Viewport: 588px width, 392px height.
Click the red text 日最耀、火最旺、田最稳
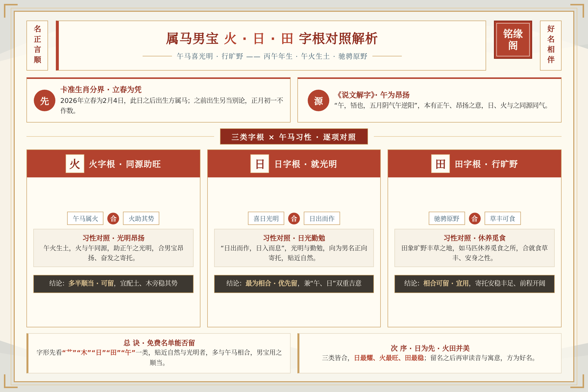pos(389,358)
